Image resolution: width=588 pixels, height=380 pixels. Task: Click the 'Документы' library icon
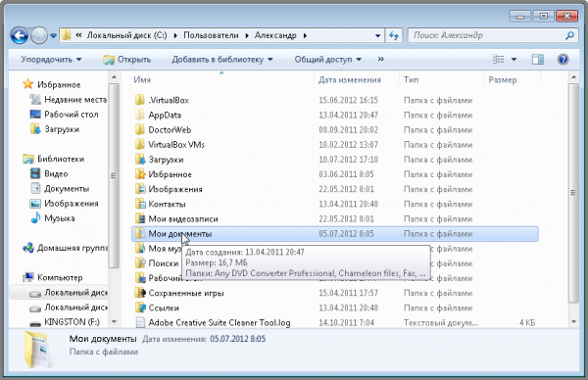click(x=35, y=188)
